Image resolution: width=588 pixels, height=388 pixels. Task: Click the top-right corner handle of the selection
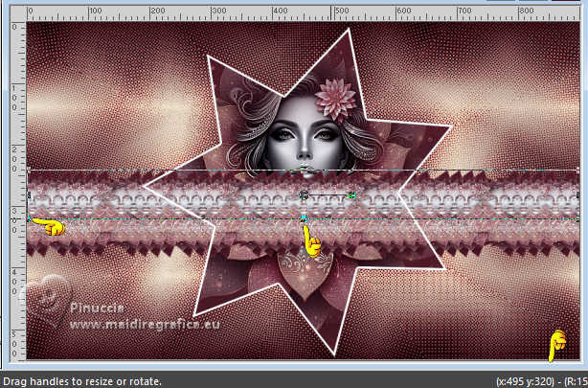pyautogui.click(x=577, y=170)
